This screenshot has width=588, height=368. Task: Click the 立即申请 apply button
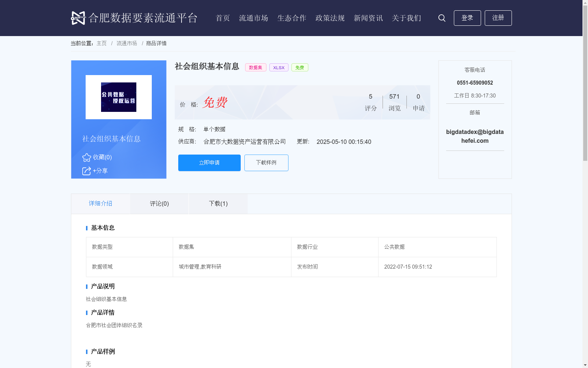pyautogui.click(x=209, y=163)
